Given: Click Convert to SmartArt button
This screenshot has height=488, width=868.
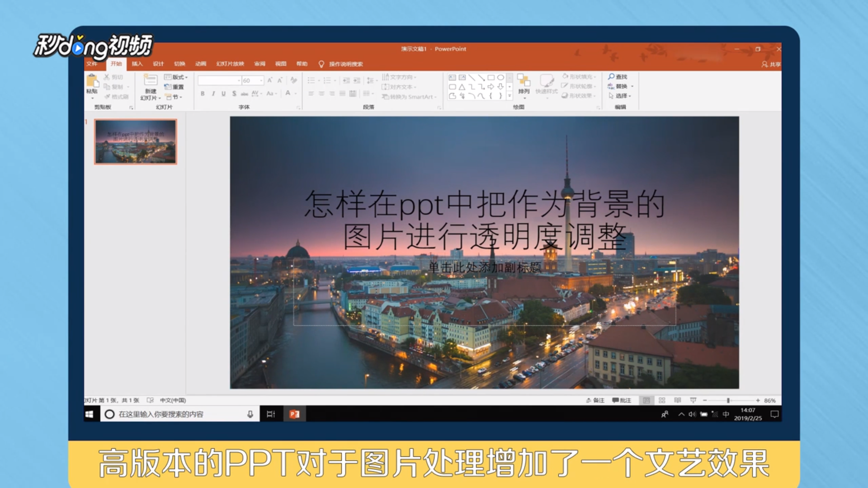Looking at the screenshot, I should pos(410,97).
